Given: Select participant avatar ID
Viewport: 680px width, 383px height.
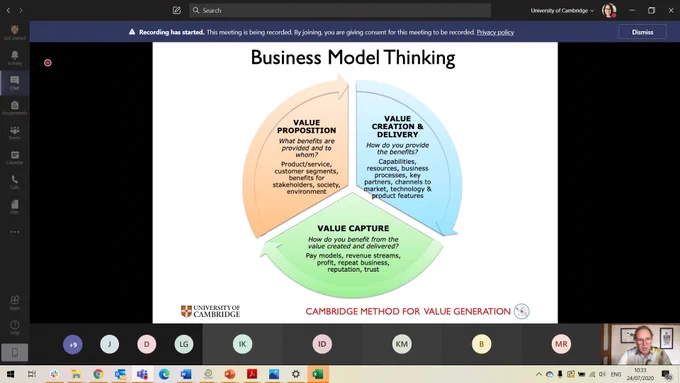Looking at the screenshot, I should click(322, 344).
